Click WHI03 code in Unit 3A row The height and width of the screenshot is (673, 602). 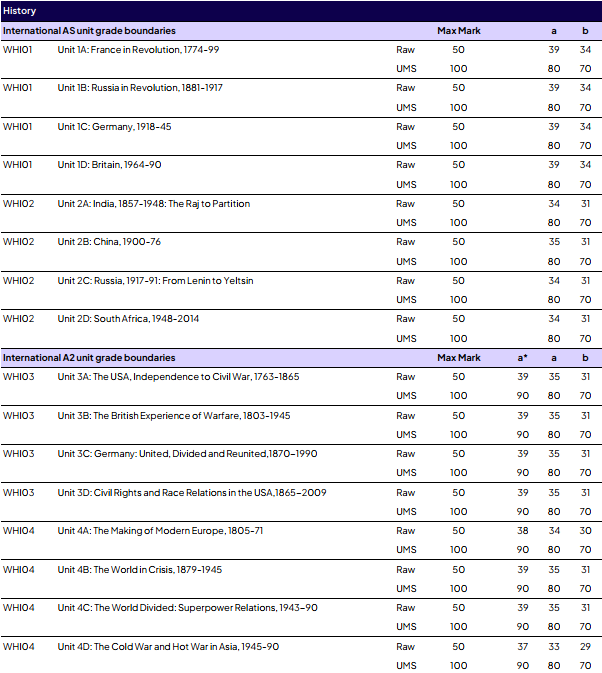tap(18, 377)
